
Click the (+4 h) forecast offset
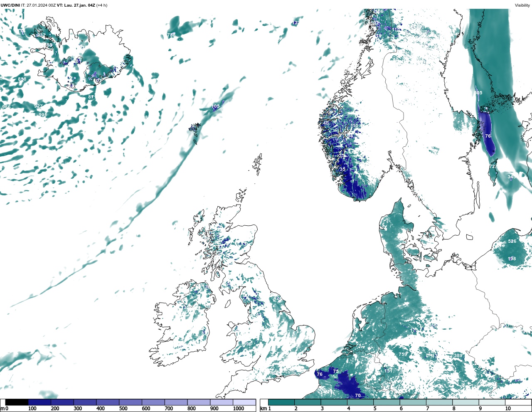click(101, 5)
